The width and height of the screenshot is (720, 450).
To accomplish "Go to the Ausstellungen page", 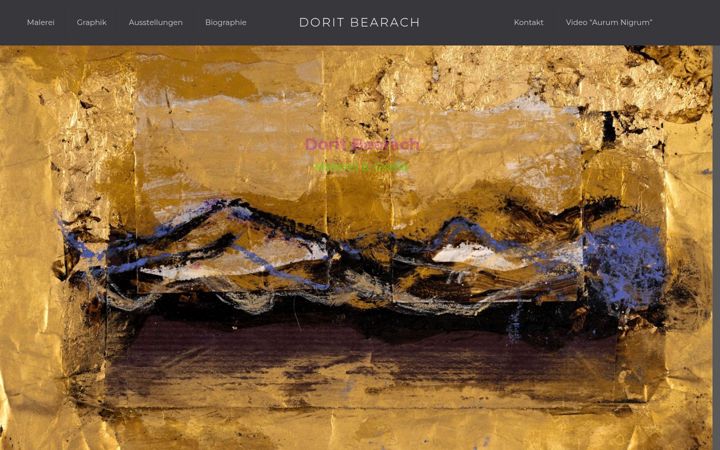I will pyautogui.click(x=155, y=22).
